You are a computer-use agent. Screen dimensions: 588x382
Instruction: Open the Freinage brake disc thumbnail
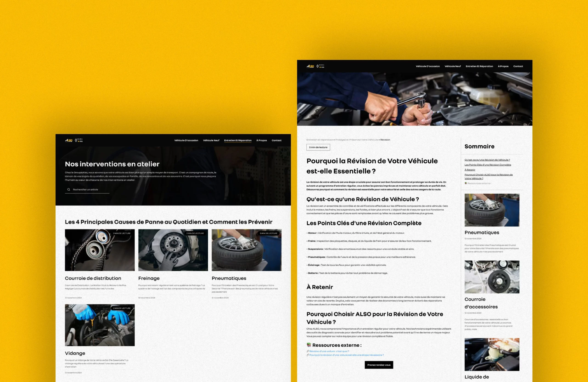173,250
